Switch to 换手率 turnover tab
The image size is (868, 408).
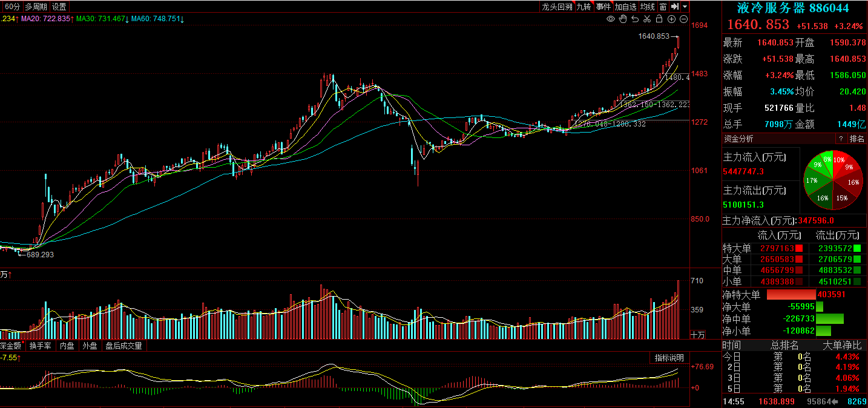(x=41, y=346)
